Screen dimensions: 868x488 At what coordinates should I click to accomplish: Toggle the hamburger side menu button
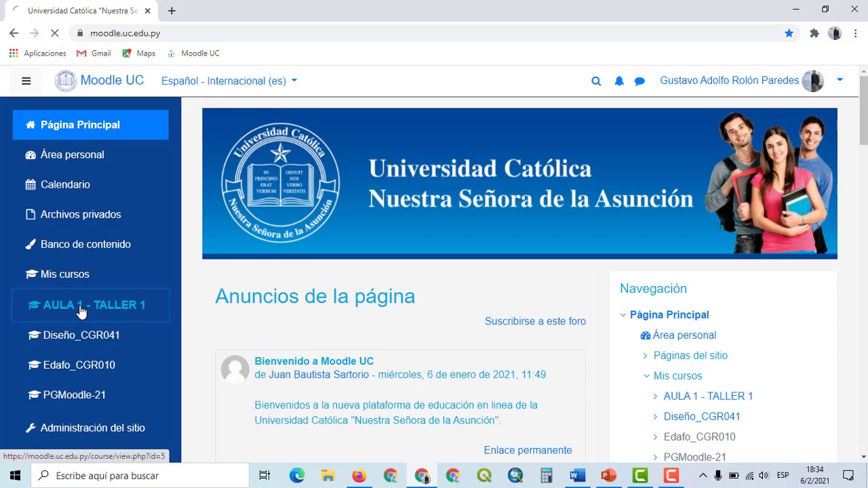tap(26, 81)
